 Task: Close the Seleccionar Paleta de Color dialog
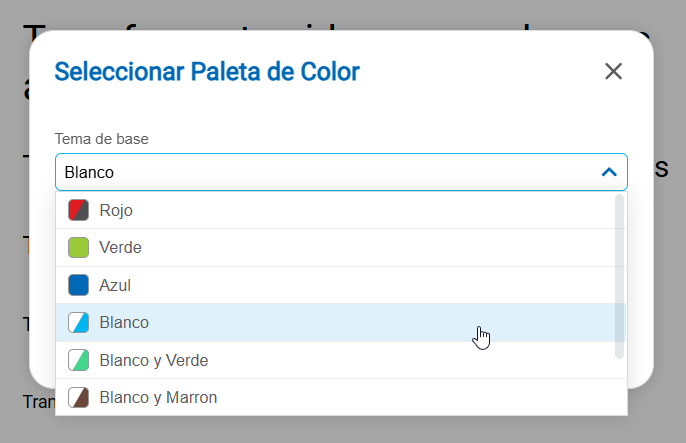(614, 71)
